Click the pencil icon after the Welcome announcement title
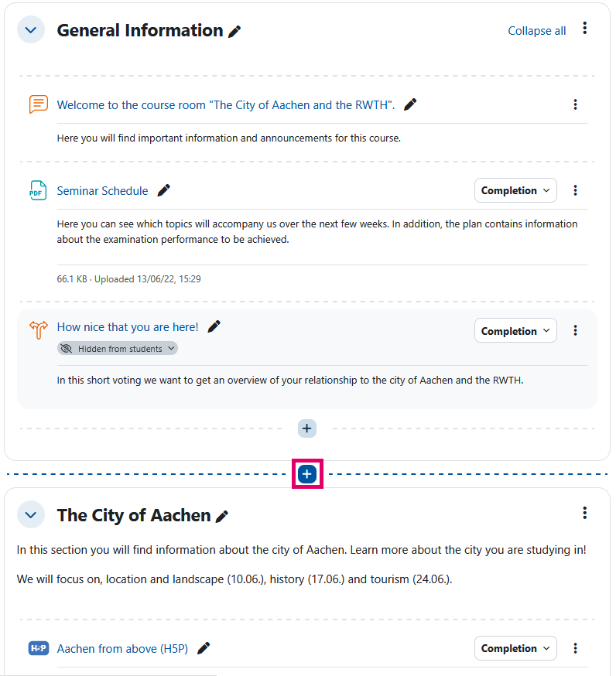This screenshot has height=676, width=616. tap(409, 104)
